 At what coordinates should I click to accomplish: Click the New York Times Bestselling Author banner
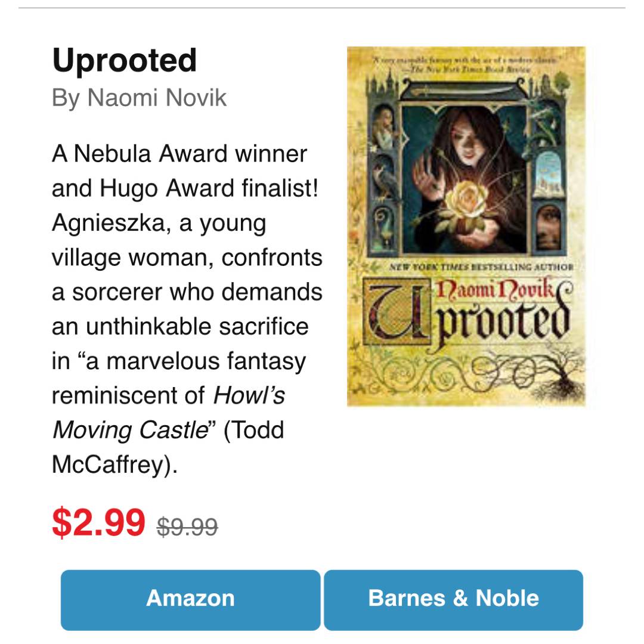(x=481, y=268)
